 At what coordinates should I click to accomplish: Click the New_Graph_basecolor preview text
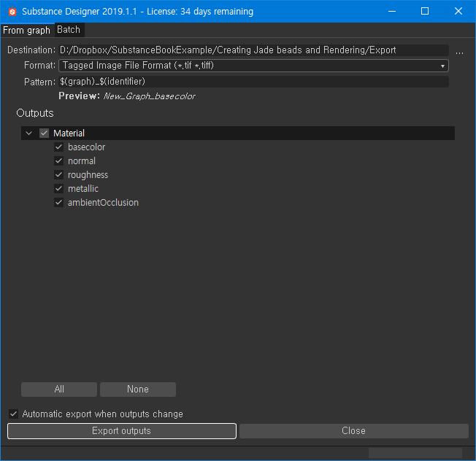tap(149, 96)
